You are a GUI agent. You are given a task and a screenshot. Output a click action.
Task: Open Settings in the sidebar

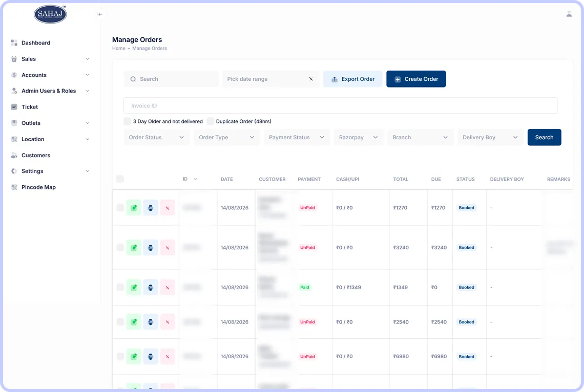32,171
